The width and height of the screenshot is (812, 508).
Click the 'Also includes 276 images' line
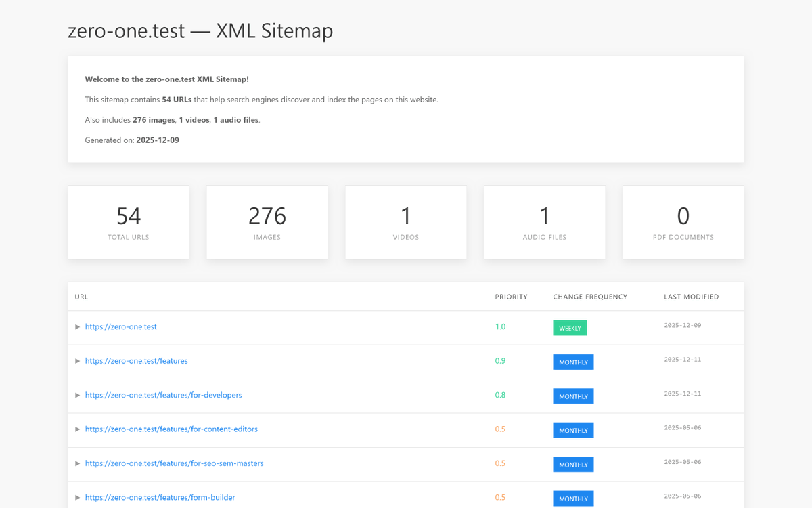173,120
